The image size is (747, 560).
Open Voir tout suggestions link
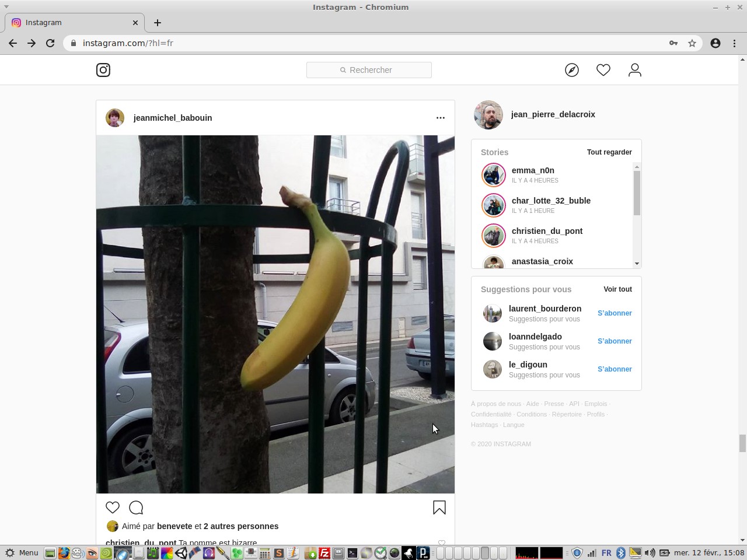pyautogui.click(x=617, y=289)
